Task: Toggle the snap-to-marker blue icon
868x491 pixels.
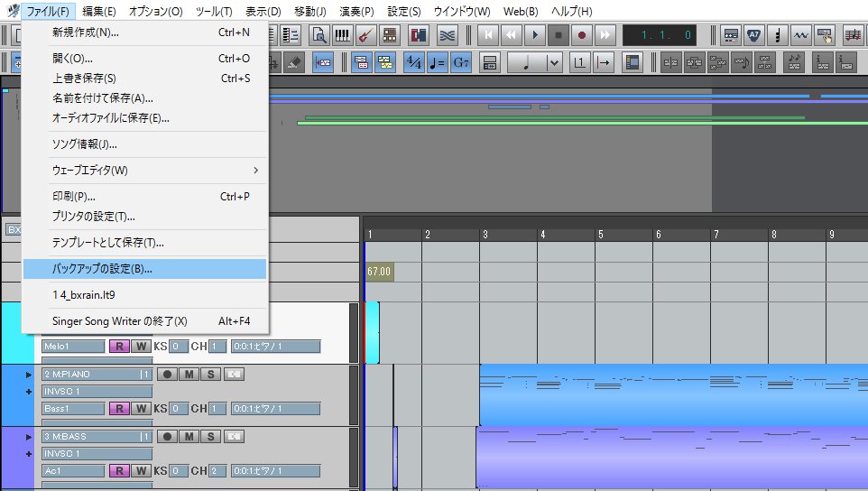Action: point(323,62)
